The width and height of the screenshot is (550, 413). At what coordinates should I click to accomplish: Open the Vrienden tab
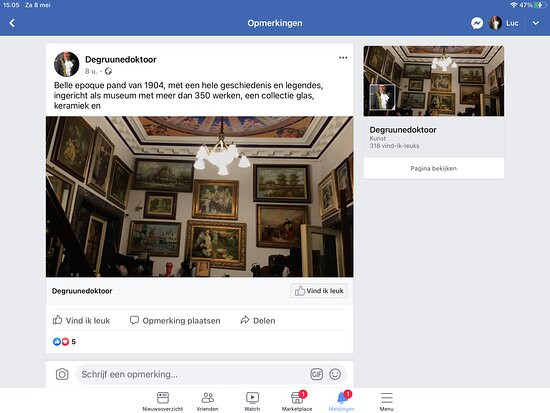click(207, 401)
